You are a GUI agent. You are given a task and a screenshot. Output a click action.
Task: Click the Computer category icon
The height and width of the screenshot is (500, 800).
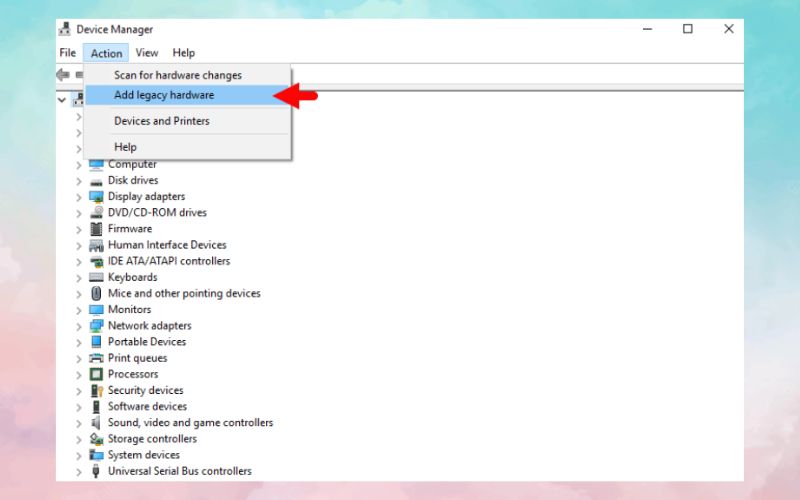(x=96, y=165)
